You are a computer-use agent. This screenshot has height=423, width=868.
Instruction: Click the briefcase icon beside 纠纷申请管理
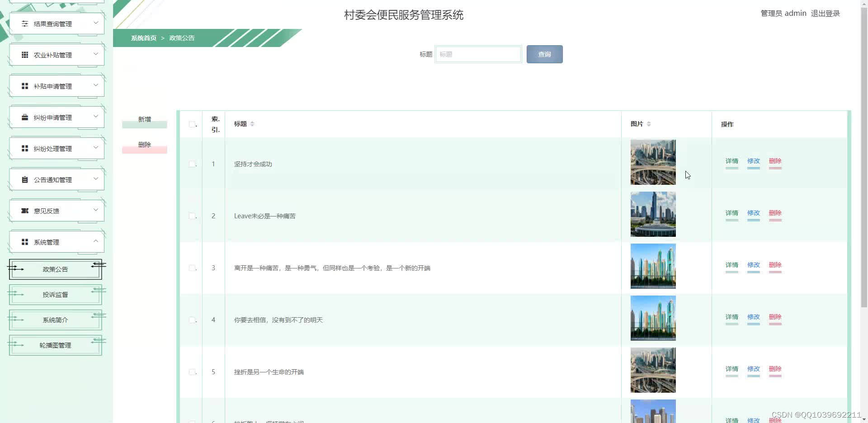pyautogui.click(x=25, y=117)
